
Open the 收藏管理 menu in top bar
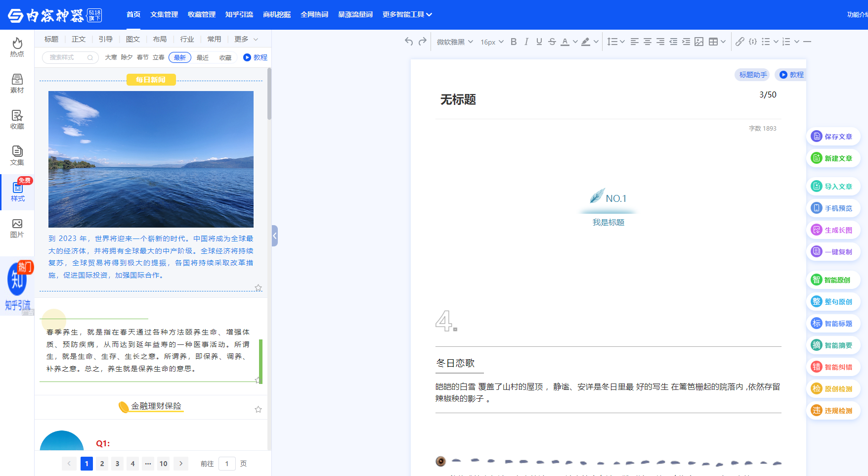click(x=201, y=14)
